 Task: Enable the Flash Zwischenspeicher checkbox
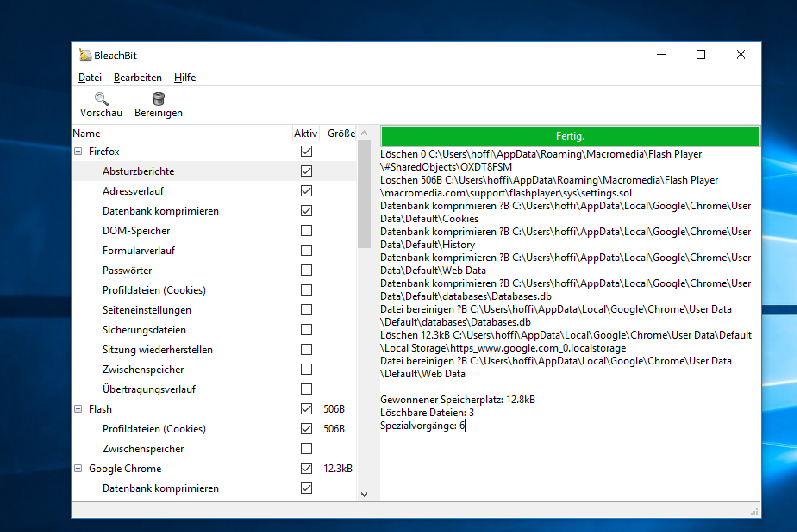point(306,448)
